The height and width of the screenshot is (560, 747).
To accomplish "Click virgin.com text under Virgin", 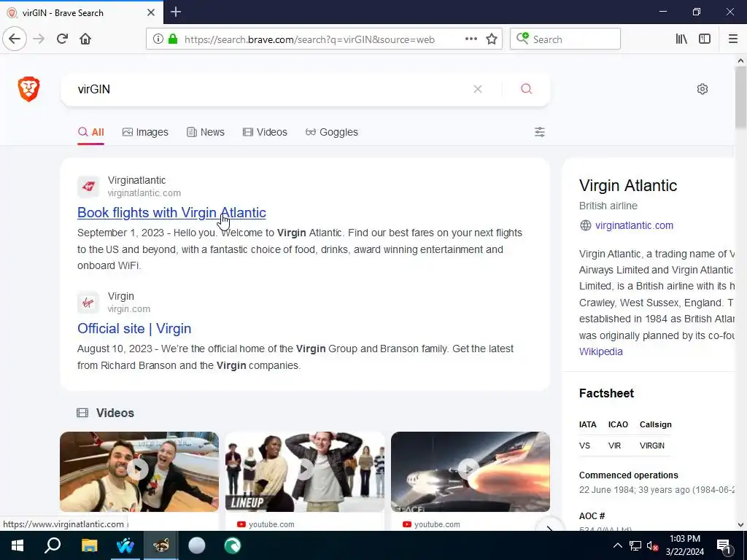I will pyautogui.click(x=128, y=308).
